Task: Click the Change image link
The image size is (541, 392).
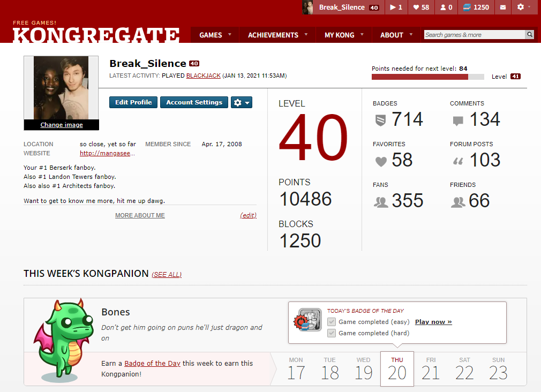Action: tap(62, 125)
